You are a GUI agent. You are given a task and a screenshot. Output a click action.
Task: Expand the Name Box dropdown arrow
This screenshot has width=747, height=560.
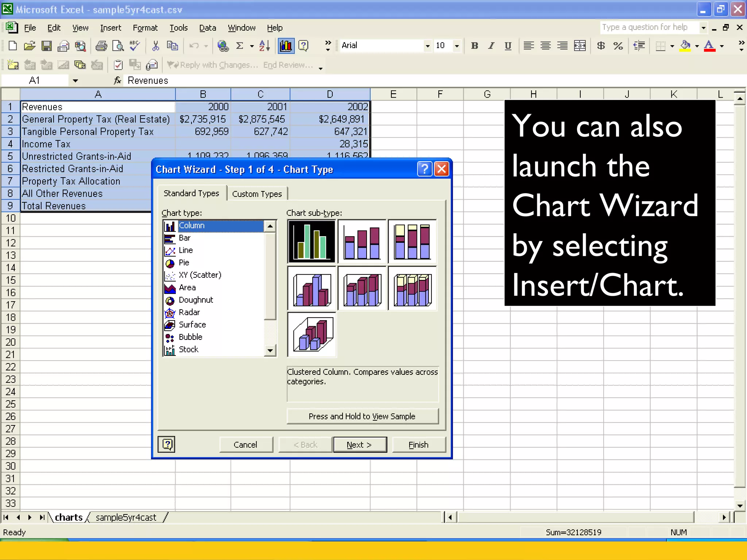[76, 81]
